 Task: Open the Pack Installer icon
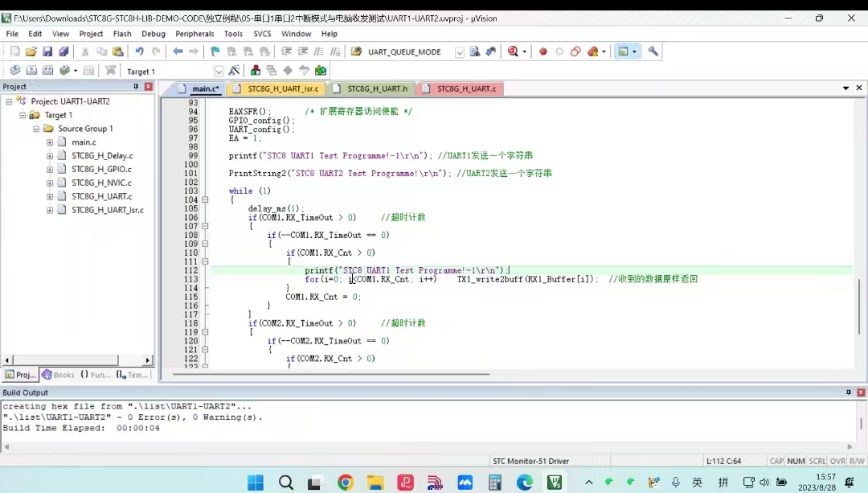tap(321, 70)
